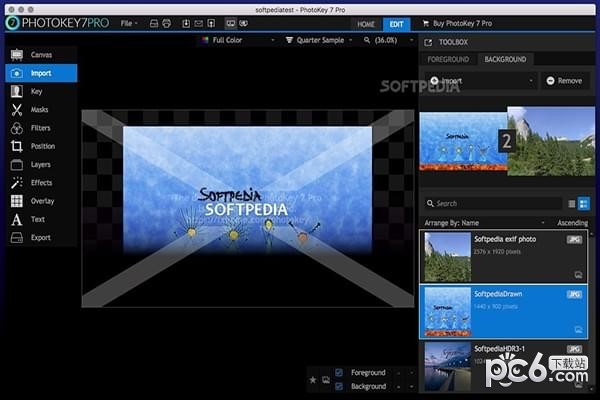Click the star favorite icon
Viewport: 600px width, 400px height.
(313, 380)
